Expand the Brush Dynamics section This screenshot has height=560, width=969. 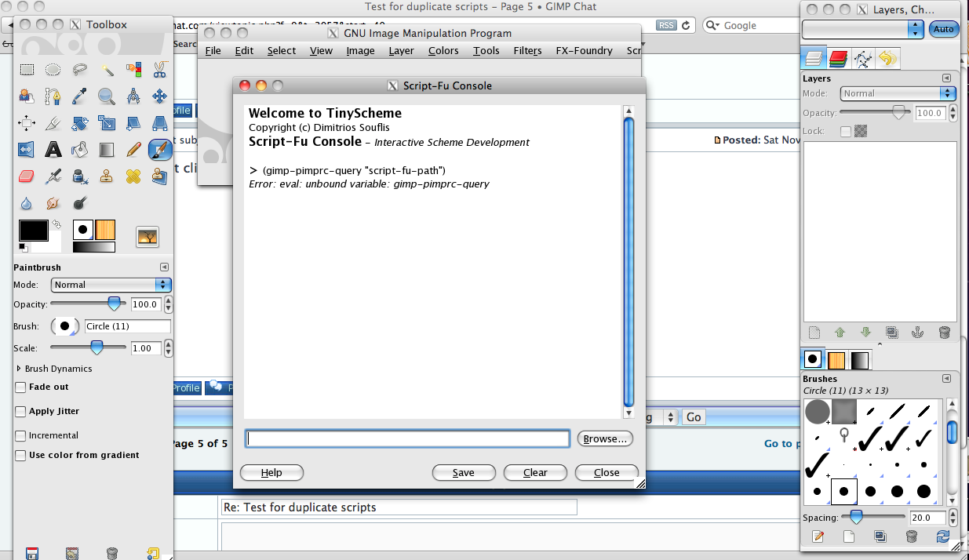19,369
